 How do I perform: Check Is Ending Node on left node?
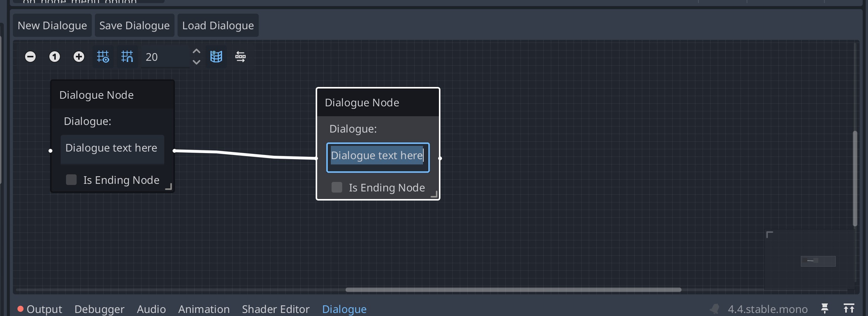(71, 180)
